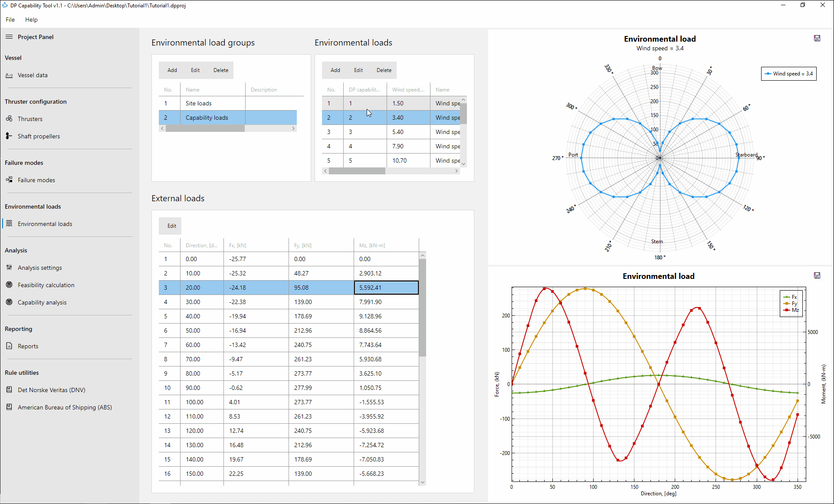The image size is (834, 504).
Task: Click the Project Panel hamburger icon
Action: [9, 37]
